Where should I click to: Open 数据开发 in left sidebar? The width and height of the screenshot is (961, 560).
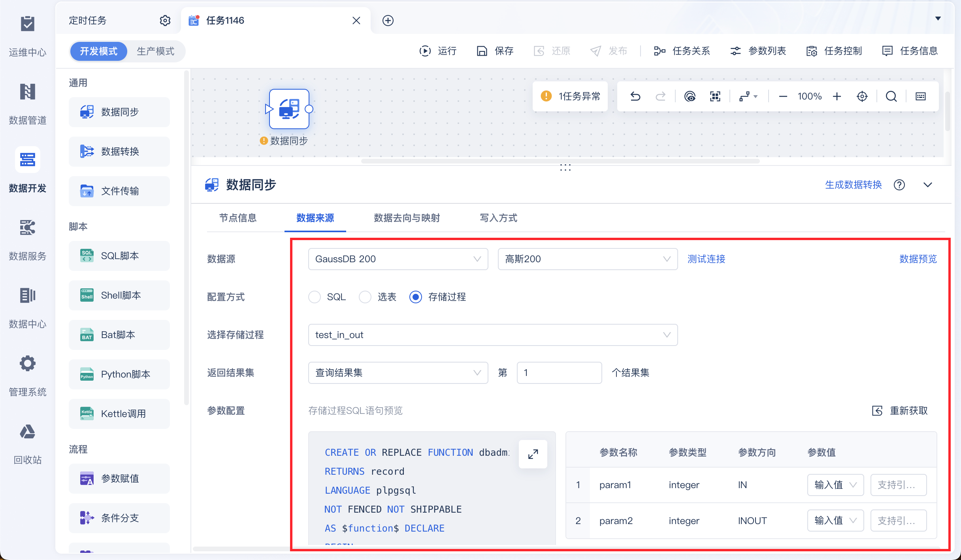pos(28,170)
